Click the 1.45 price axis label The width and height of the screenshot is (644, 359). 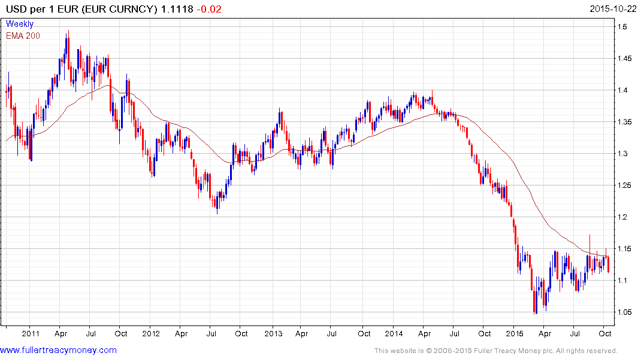coord(625,59)
